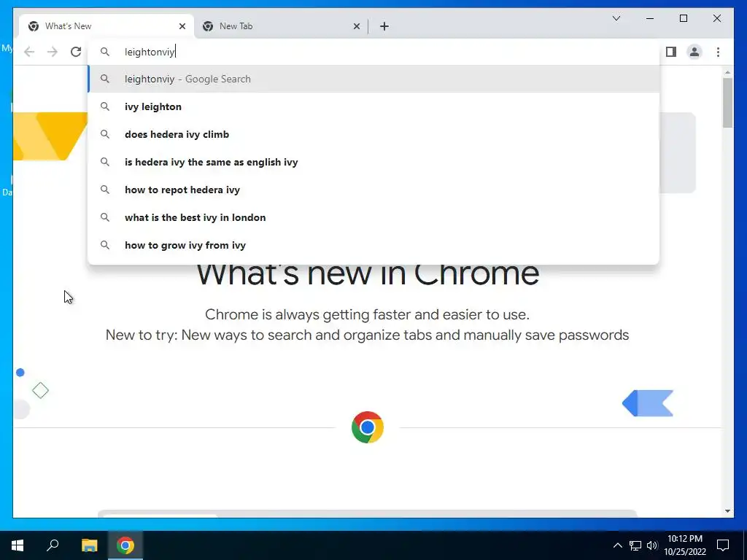
Task: Choose suggestion does hedera ivy climb
Action: [374, 134]
